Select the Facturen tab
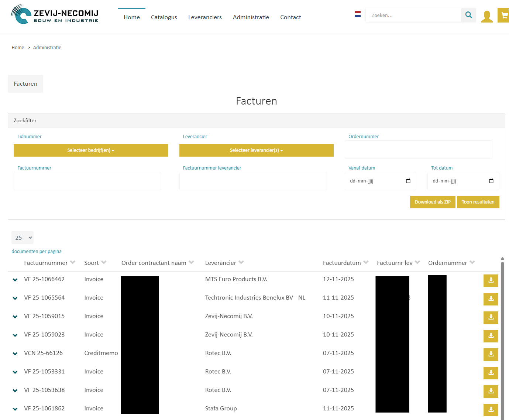The width and height of the screenshot is (509, 420). [x=25, y=84]
